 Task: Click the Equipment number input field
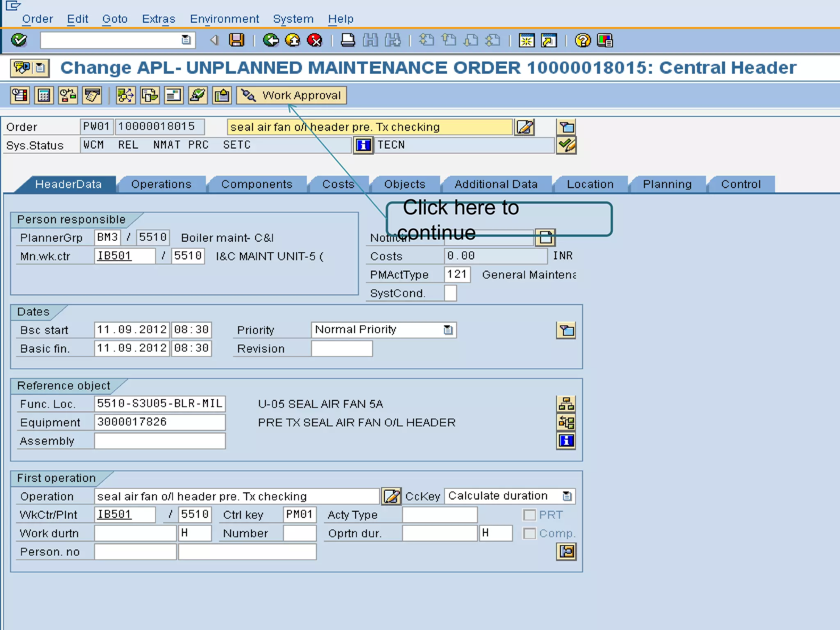pos(160,422)
